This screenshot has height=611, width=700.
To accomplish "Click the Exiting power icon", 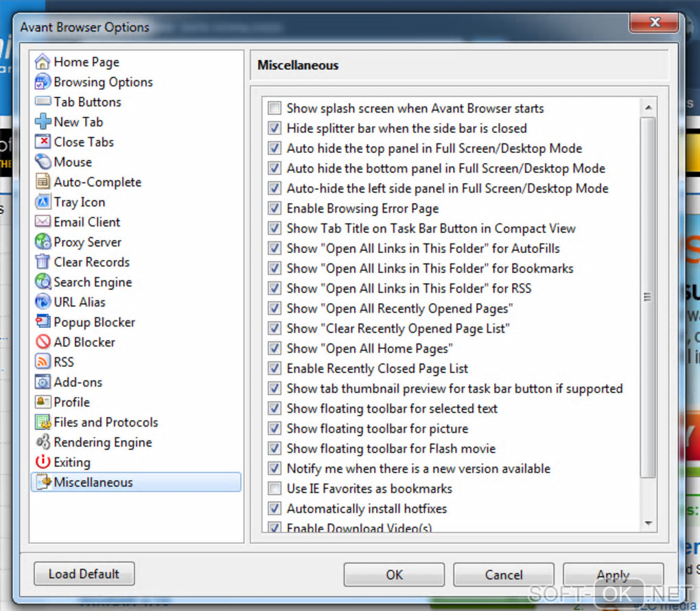I will 43,462.
